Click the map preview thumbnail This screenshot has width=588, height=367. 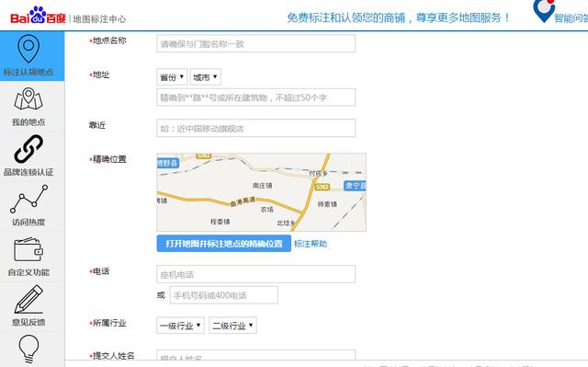click(261, 192)
